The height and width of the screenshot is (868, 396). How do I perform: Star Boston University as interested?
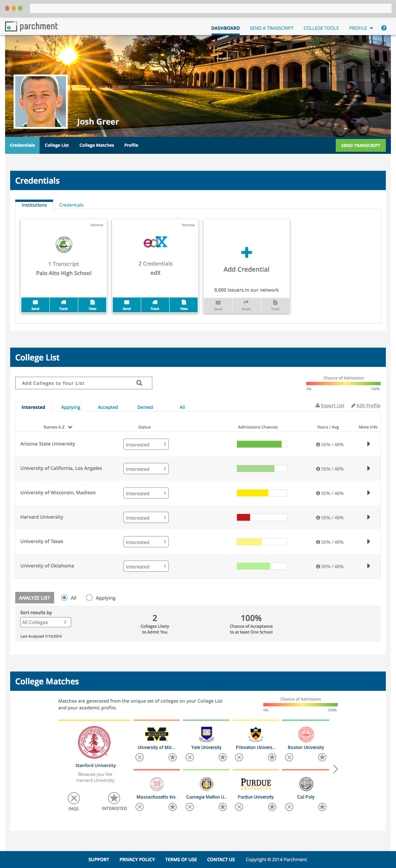[x=322, y=757]
